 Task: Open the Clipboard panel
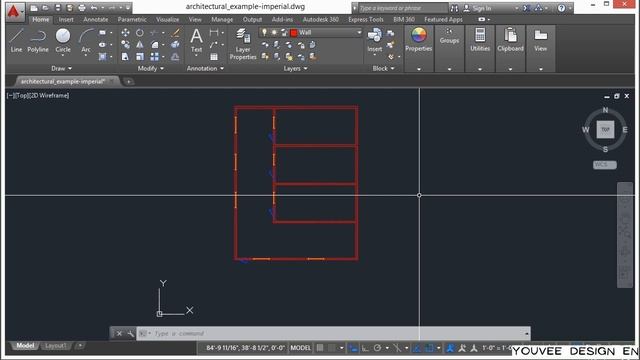click(x=510, y=39)
